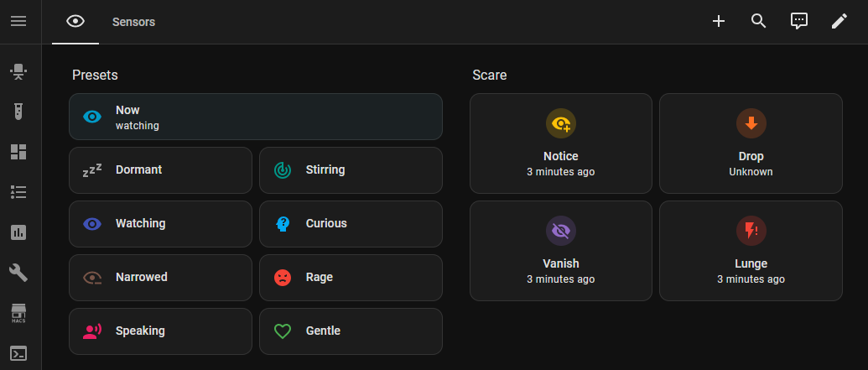The image size is (868, 370).
Task: Choose the Narrowed preset label
Action: (x=142, y=278)
